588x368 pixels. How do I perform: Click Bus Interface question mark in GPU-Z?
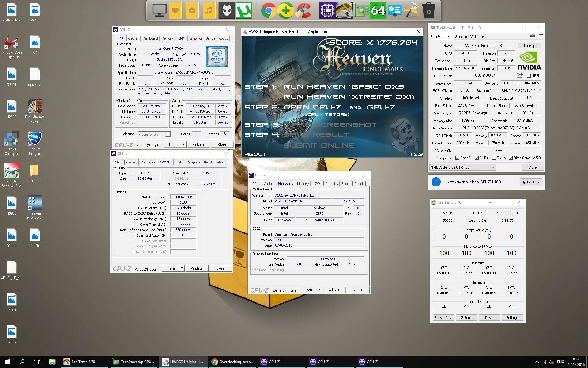coord(540,90)
